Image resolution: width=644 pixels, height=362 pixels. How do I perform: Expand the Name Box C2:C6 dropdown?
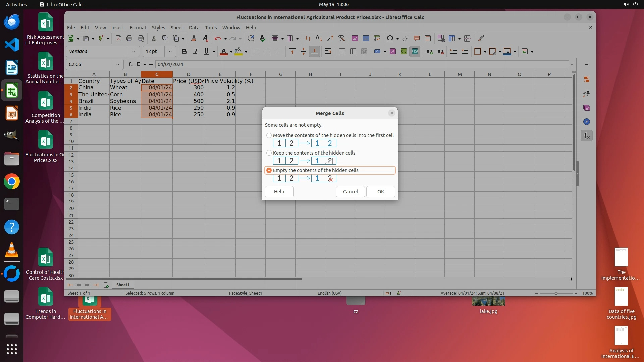click(118, 64)
